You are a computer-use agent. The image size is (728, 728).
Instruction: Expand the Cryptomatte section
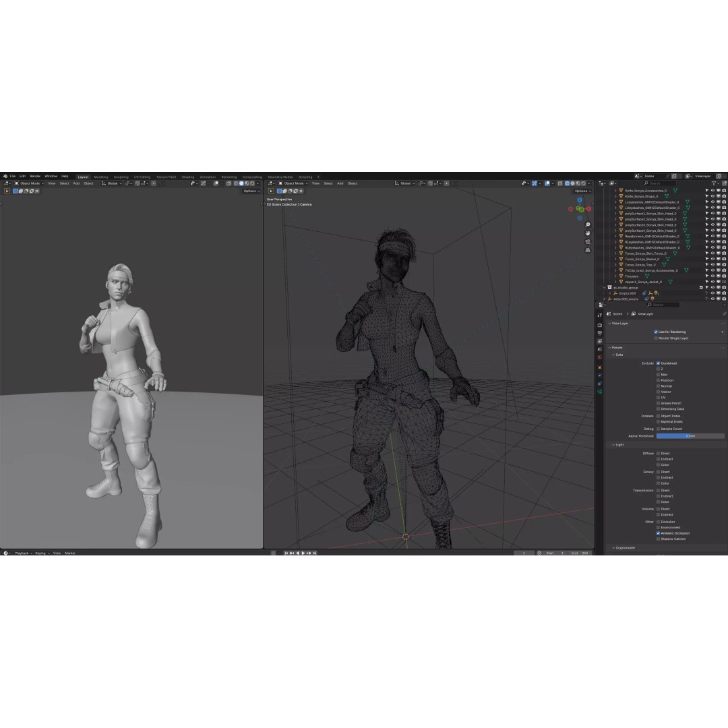coord(613,548)
